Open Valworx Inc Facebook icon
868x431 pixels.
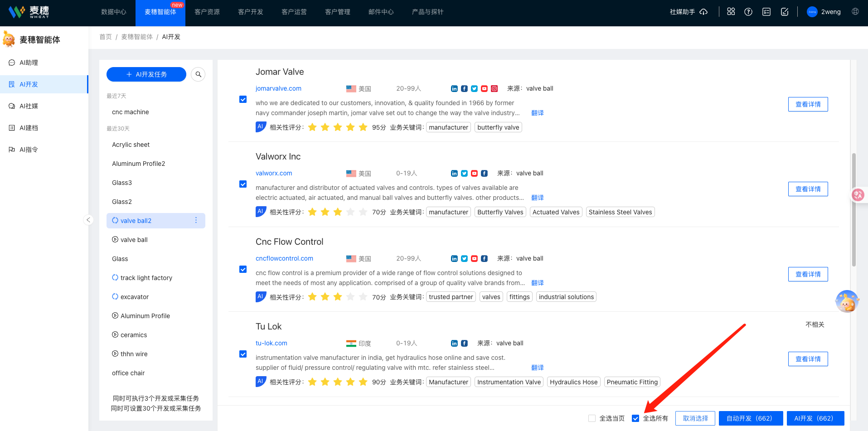[484, 174]
